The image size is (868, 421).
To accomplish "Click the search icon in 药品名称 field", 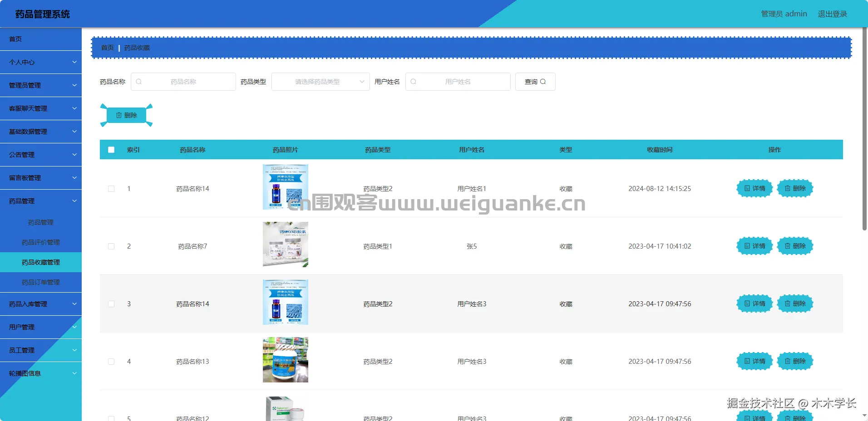I will (x=139, y=82).
